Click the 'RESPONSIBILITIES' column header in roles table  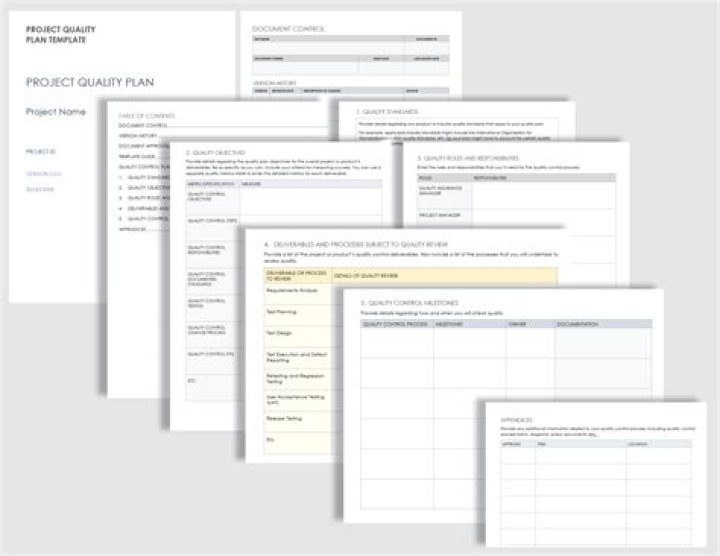click(490, 178)
